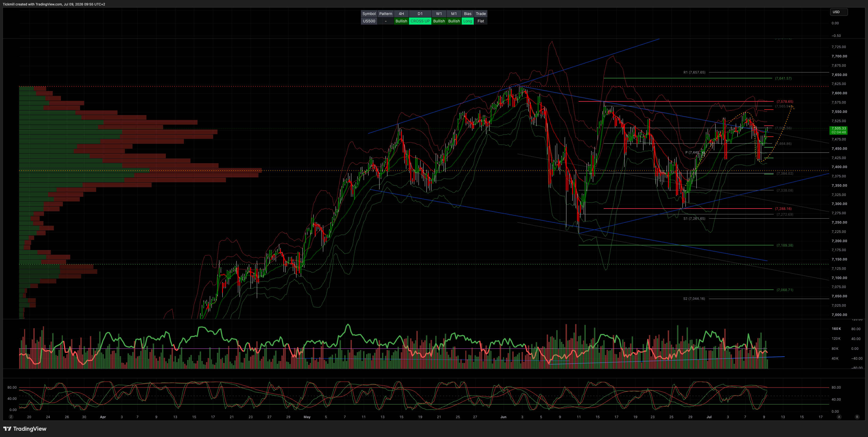Click the red 7,578.65 resistance level label

pos(785,101)
